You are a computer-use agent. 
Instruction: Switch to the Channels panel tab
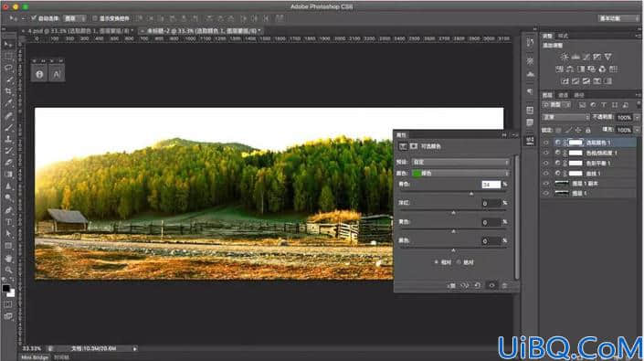pyautogui.click(x=564, y=95)
